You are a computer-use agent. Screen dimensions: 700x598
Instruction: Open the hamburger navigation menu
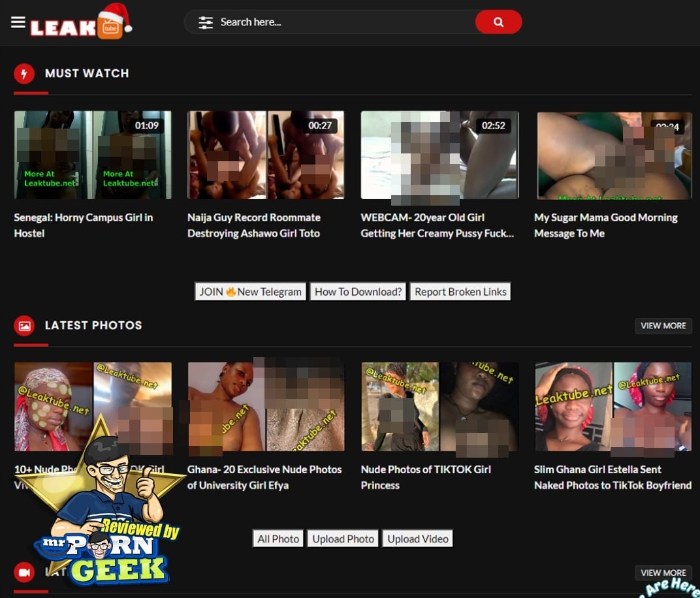point(18,22)
